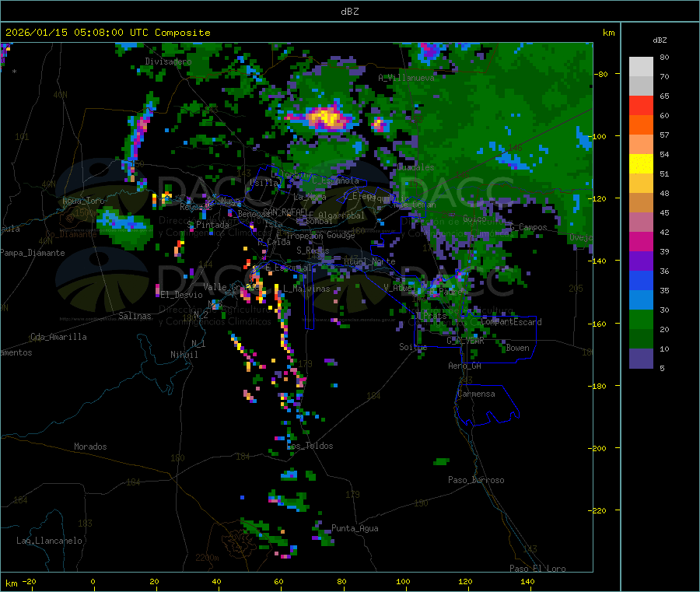
Task: Select the 'A_Villanueva' station label
Action: 406,78
